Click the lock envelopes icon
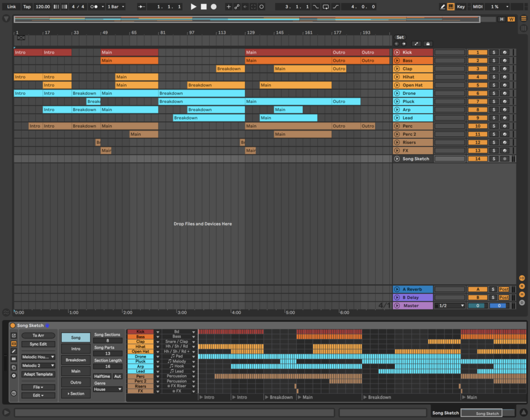530x420 pixels. (x=428, y=44)
